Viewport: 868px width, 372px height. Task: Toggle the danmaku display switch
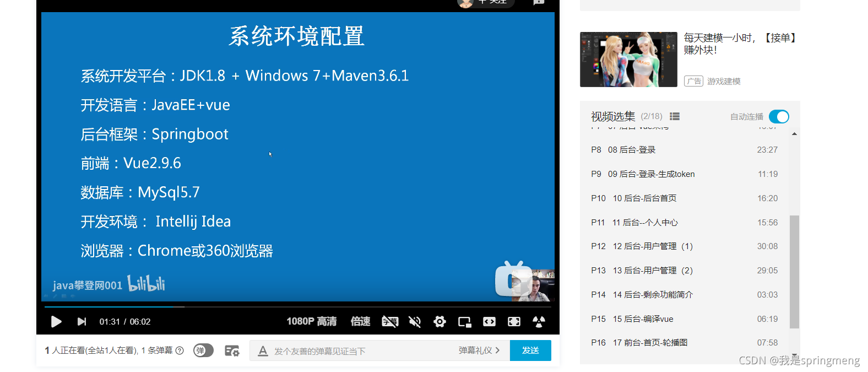click(203, 351)
